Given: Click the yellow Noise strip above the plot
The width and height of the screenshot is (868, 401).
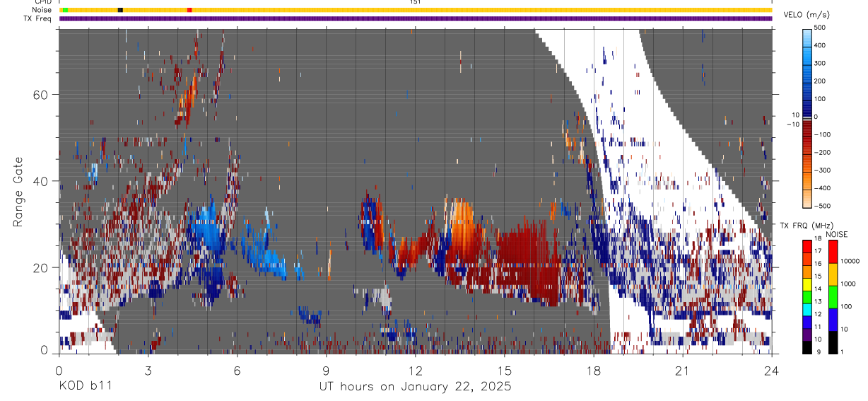Looking at the screenshot, I should coord(416,10).
